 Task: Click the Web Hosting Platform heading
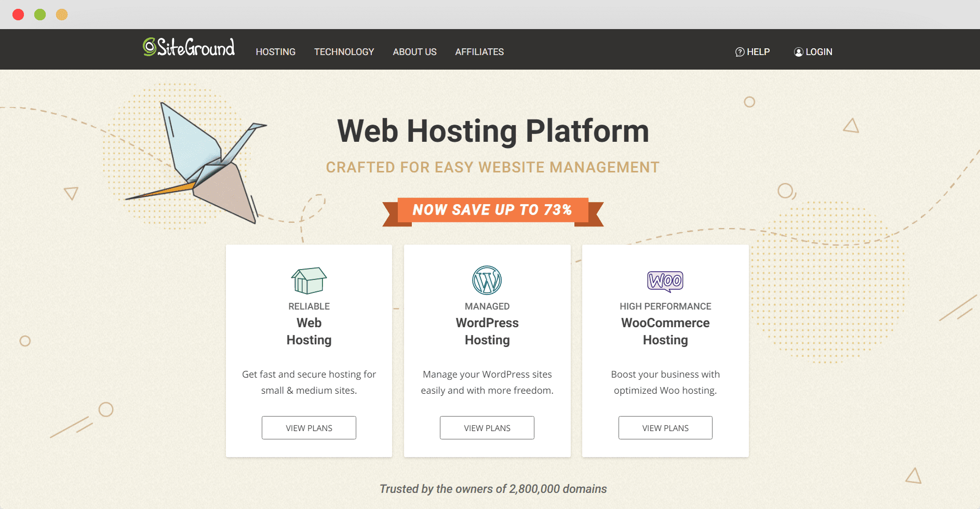coord(493,130)
